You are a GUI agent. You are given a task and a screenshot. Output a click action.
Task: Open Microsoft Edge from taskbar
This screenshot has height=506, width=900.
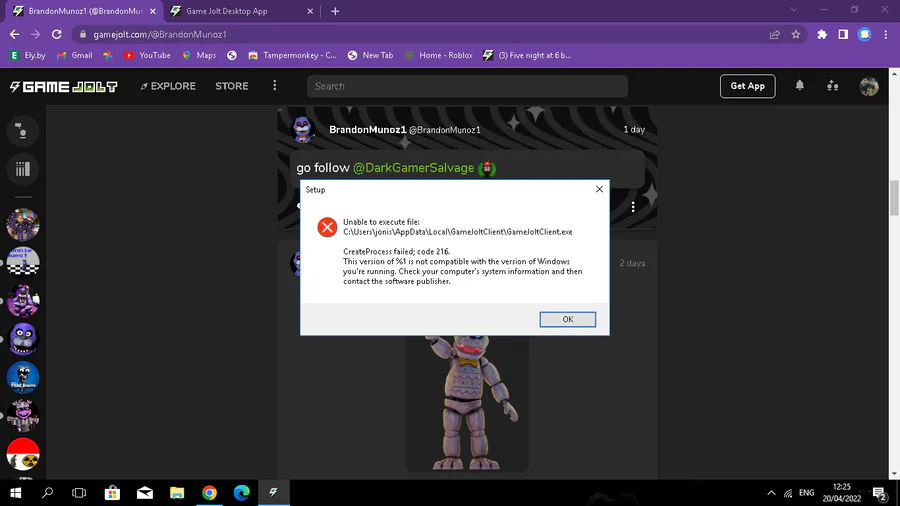242,493
